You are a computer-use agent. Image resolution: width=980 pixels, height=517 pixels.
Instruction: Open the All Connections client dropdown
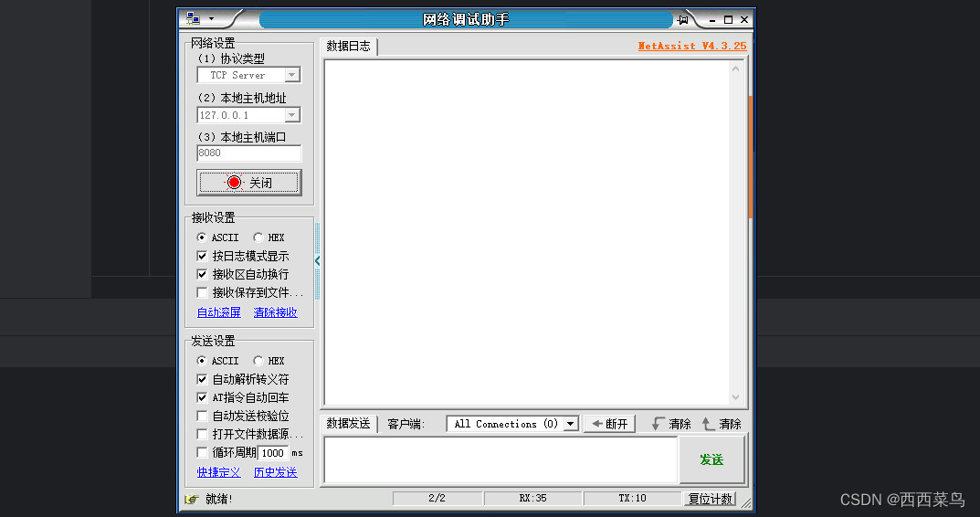571,424
